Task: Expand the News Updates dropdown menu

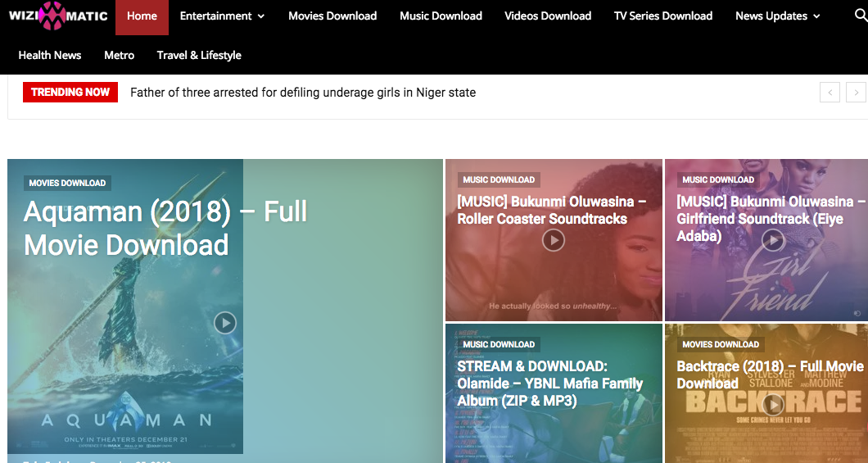Action: pos(777,16)
